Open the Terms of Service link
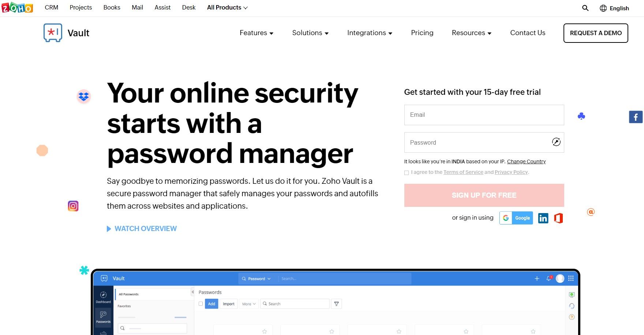The image size is (644, 335). point(463,172)
